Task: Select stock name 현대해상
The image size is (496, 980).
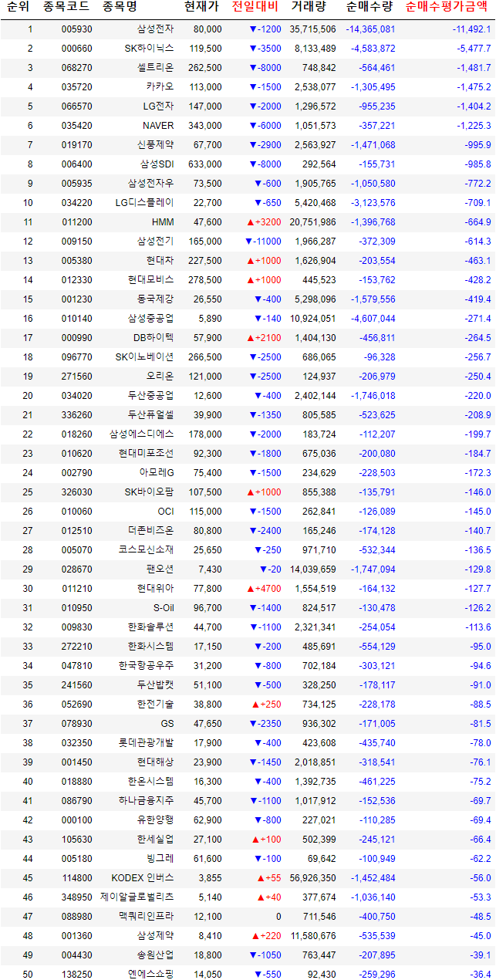Action: [157, 762]
